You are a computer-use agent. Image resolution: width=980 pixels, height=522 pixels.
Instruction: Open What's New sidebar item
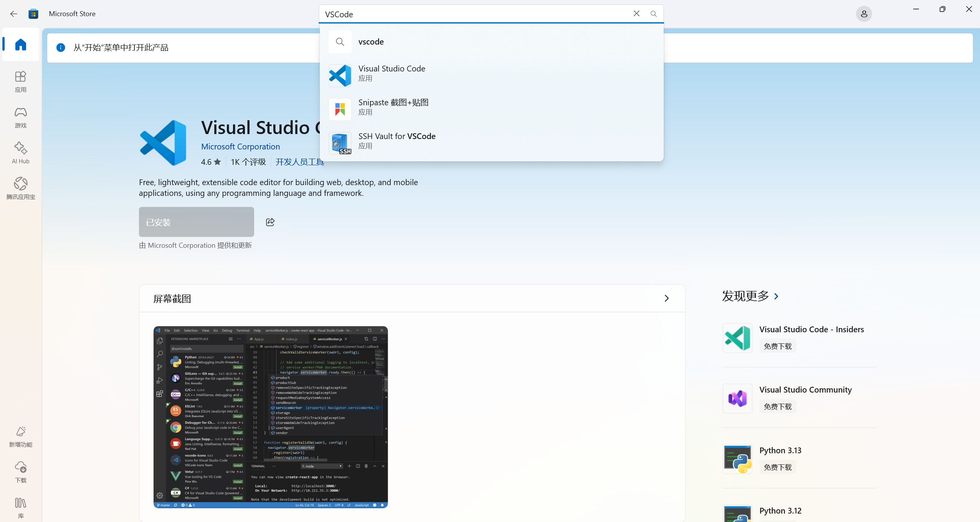21,436
